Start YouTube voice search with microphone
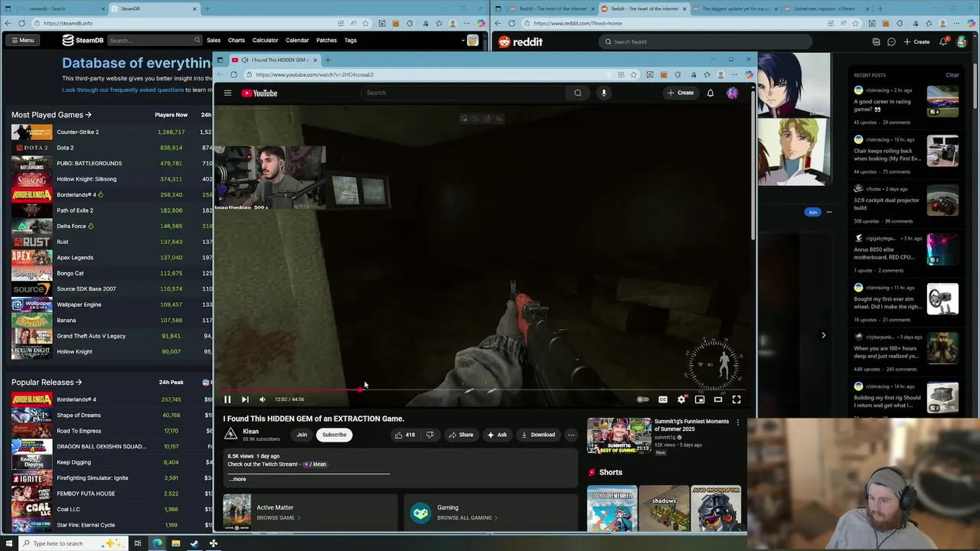Image resolution: width=980 pixels, height=551 pixels. (x=603, y=93)
